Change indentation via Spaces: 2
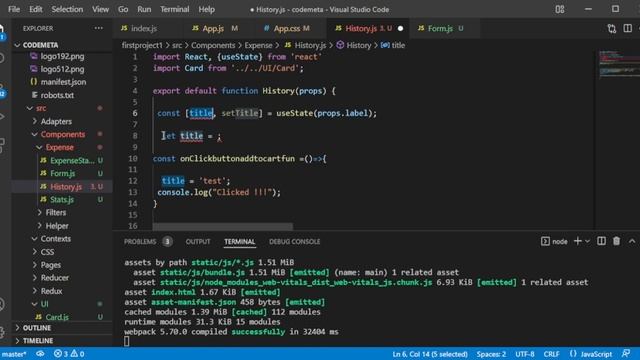Image resolution: width=640 pixels, height=360 pixels. pyautogui.click(x=491, y=354)
